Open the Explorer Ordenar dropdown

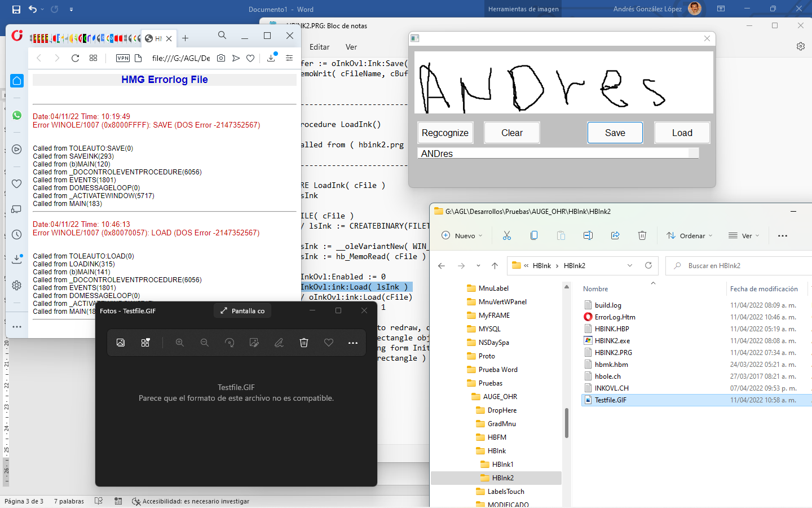[x=690, y=235]
